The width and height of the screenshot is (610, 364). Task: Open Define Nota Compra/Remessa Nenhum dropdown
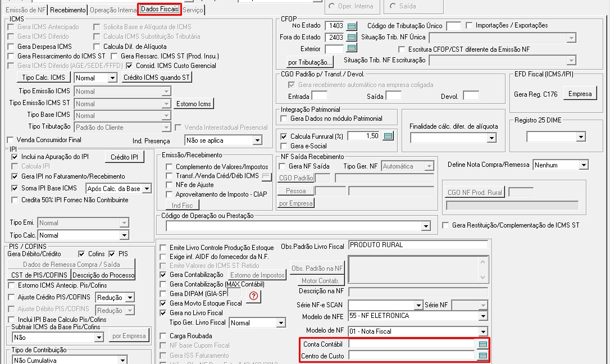coord(583,165)
